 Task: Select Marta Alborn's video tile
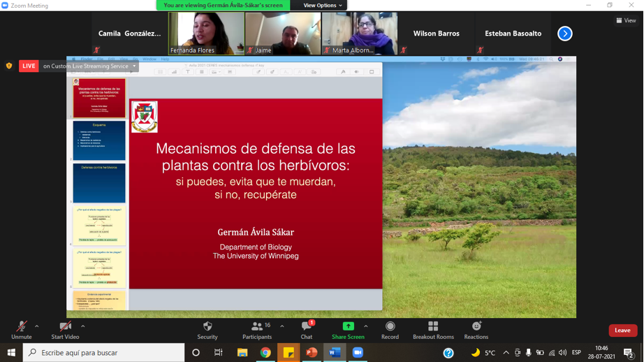pyautogui.click(x=360, y=34)
